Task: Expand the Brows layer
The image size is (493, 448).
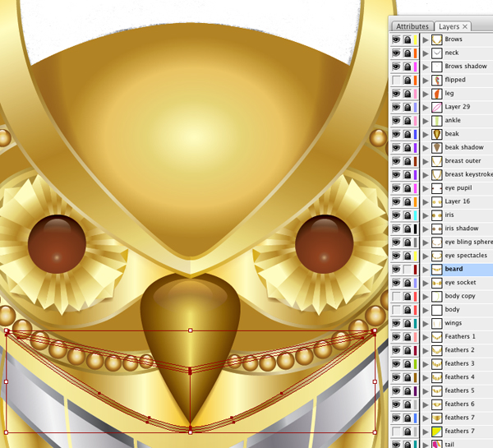Action: 426,39
